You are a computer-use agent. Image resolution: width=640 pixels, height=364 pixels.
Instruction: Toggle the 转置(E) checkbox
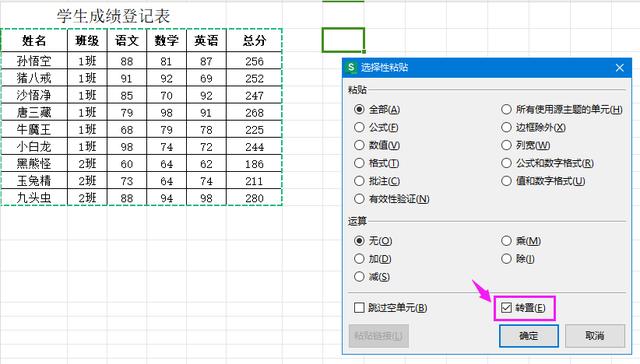point(523,308)
